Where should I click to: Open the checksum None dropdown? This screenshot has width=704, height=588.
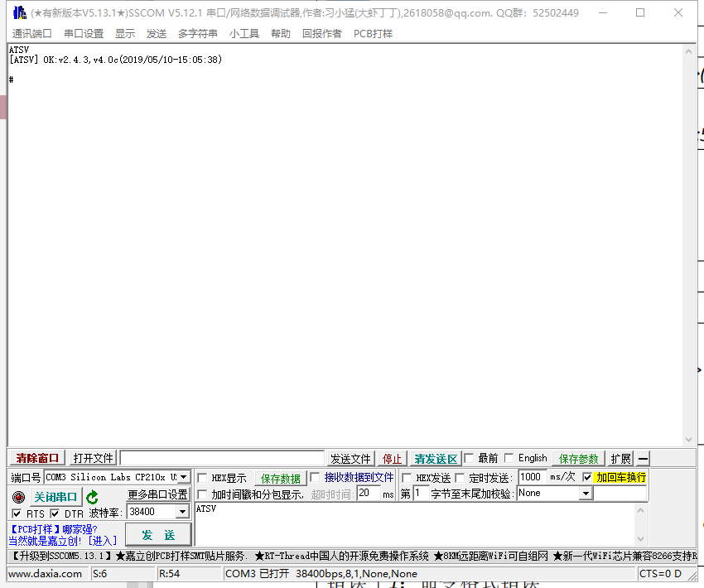(x=584, y=493)
